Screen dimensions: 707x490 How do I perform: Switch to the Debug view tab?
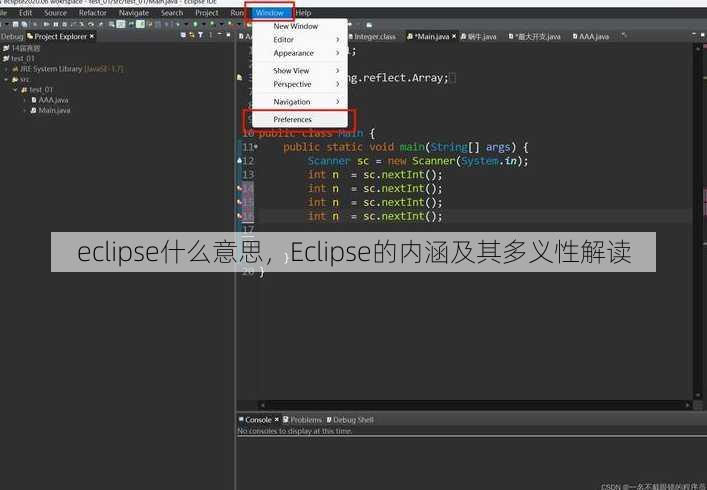[12, 37]
